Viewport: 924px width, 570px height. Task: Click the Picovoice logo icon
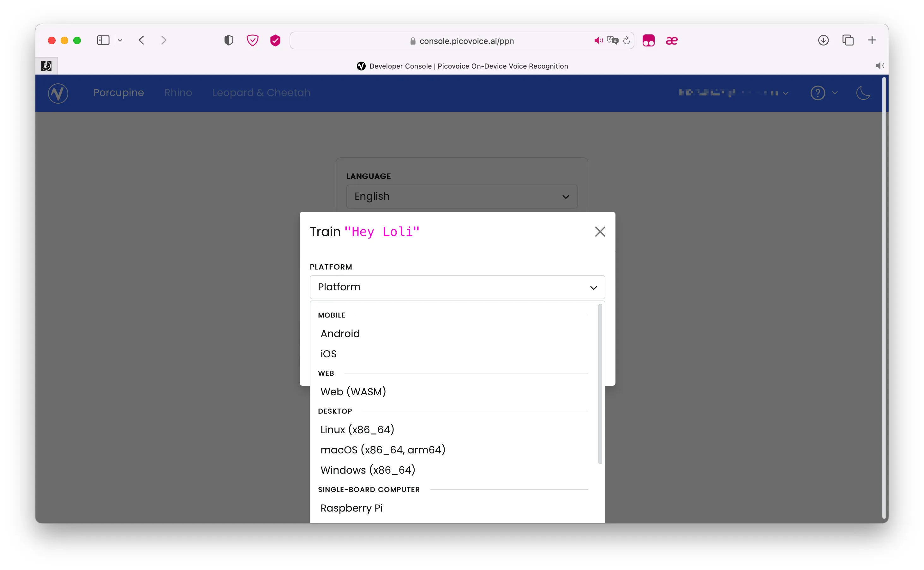[x=58, y=93]
